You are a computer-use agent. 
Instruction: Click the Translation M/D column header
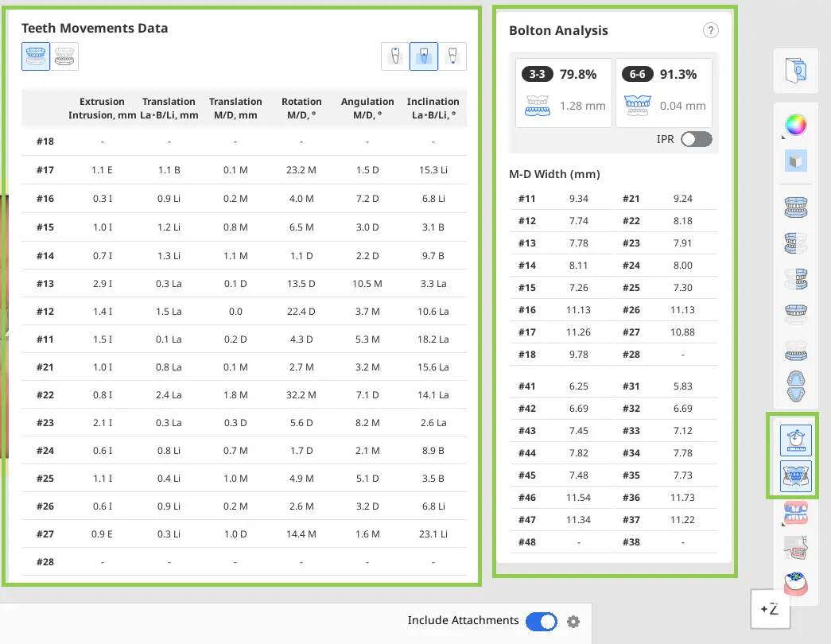tap(235, 108)
